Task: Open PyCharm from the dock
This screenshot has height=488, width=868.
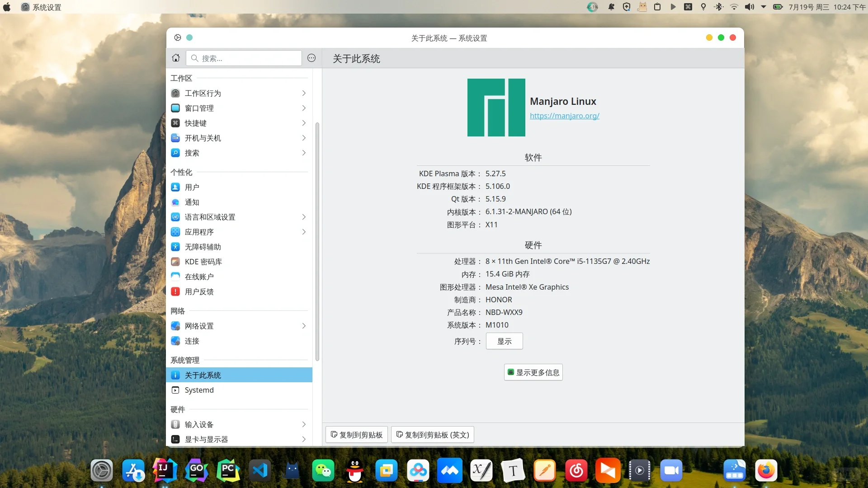Action: click(x=228, y=470)
